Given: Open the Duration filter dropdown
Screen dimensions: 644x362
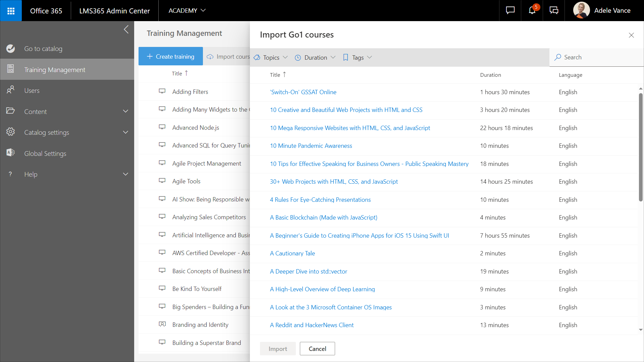Looking at the screenshot, I should tap(315, 57).
